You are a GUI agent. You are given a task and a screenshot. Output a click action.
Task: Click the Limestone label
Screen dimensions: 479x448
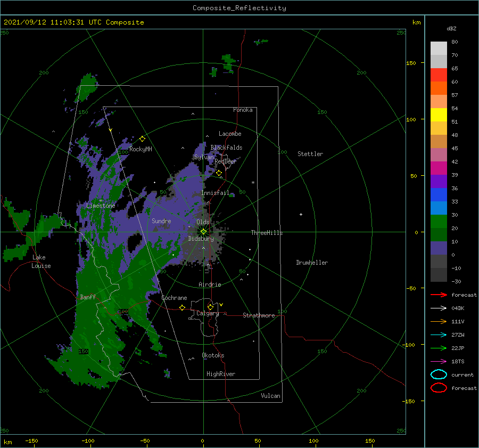pyautogui.click(x=101, y=206)
